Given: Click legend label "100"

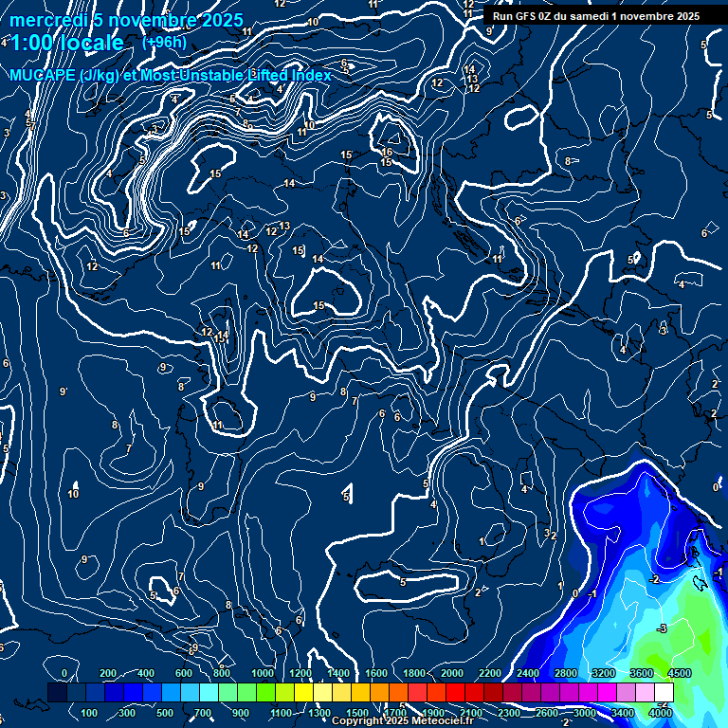Looking at the screenshot, I should [x=89, y=713].
